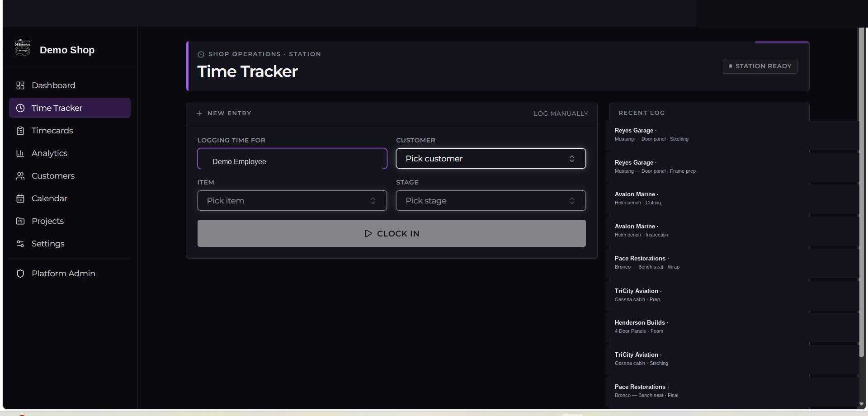Open the Projects section

(70, 221)
